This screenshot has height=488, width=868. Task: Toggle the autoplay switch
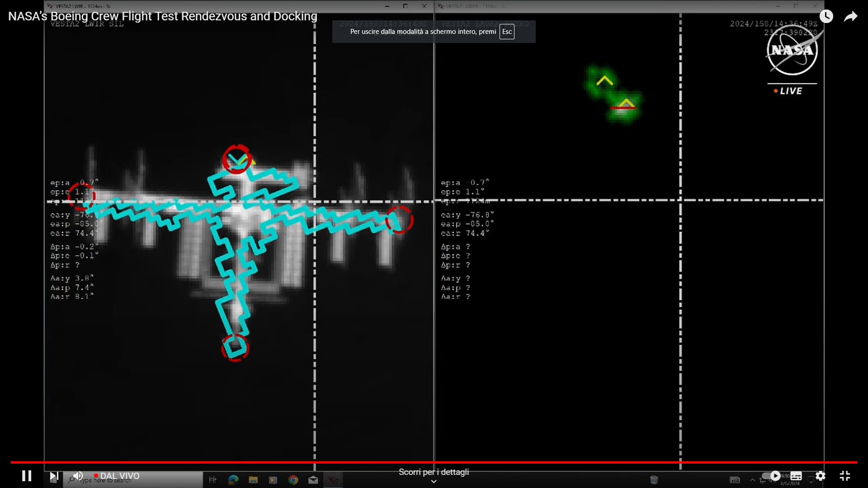tap(771, 476)
